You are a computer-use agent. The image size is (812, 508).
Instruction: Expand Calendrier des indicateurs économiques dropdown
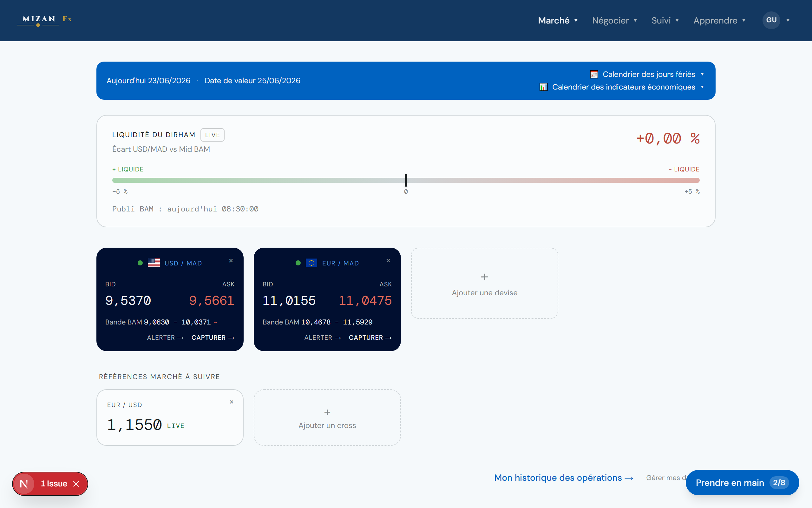[622, 87]
